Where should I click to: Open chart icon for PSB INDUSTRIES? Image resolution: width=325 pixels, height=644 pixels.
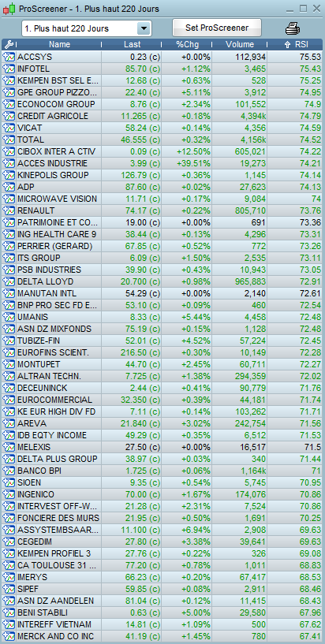pyautogui.click(x=9, y=270)
